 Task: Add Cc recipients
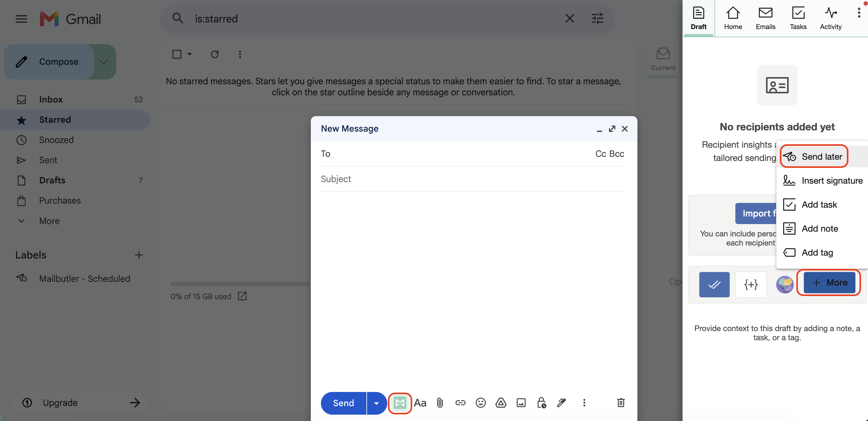(x=601, y=154)
